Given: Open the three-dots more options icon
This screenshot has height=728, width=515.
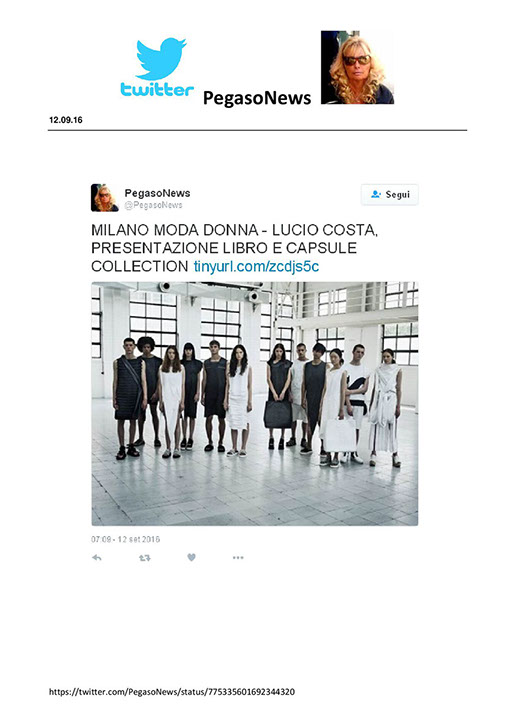Looking at the screenshot, I should [238, 558].
